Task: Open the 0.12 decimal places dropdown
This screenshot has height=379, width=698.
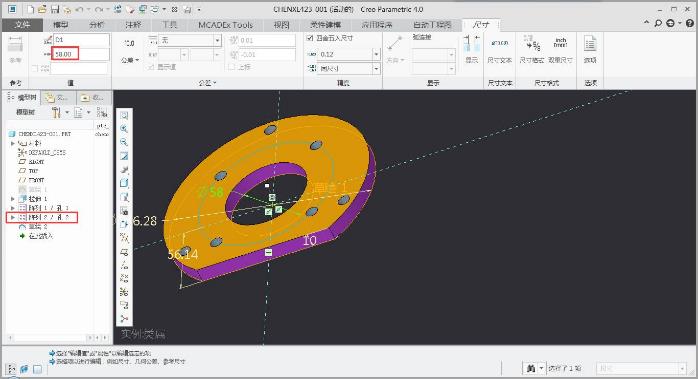Action: coord(376,54)
